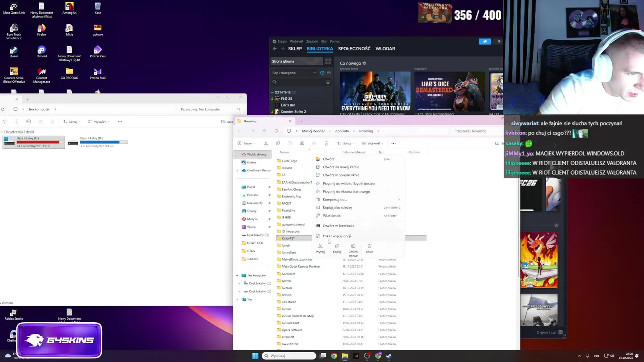Select Dysk lokalny (C:) drive in Ten komputer window
This screenshot has width=644, height=362.
tap(34, 142)
